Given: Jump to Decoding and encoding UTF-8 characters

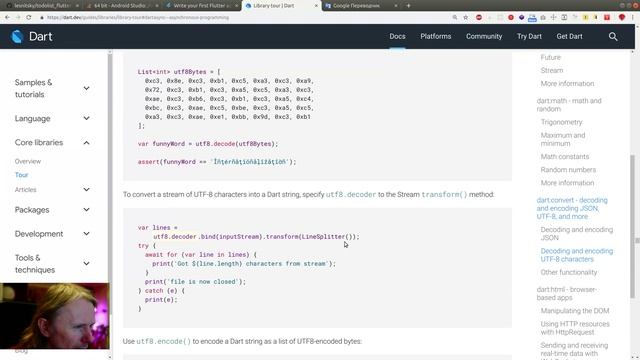Looking at the screenshot, I should pos(577,255).
